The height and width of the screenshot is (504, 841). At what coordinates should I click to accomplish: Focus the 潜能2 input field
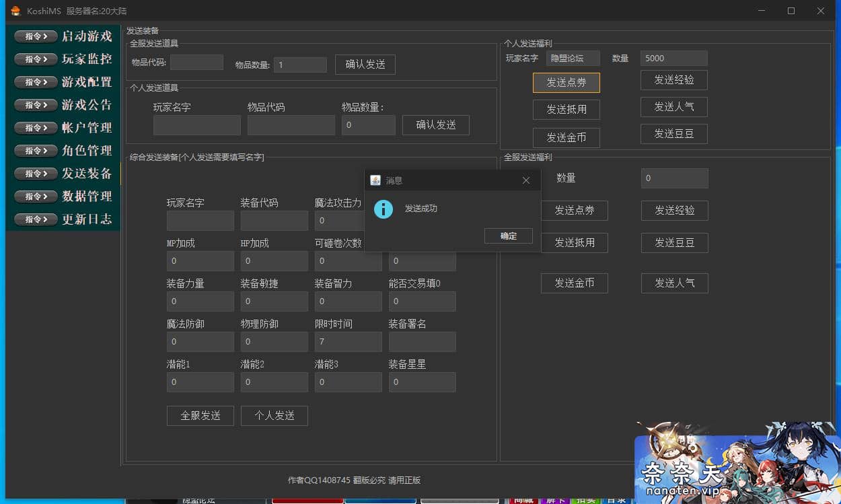point(275,382)
